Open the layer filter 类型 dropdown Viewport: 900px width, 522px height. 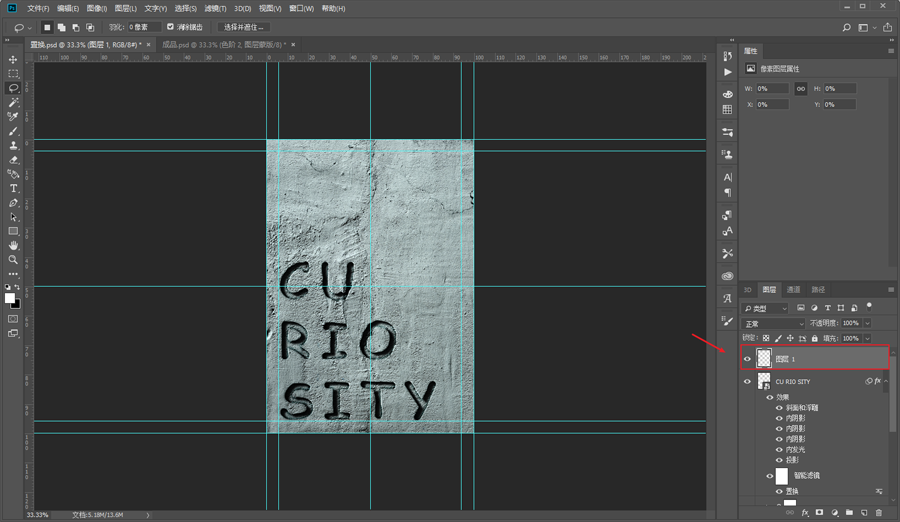pos(767,308)
